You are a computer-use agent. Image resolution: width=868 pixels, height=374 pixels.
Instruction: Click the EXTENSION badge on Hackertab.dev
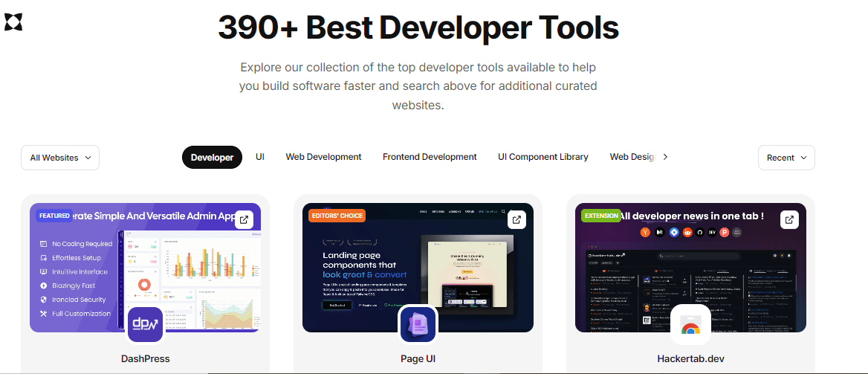coord(600,216)
